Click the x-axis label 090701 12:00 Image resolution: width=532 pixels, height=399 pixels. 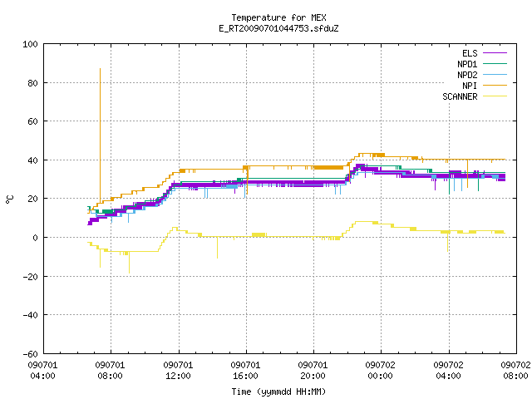(x=178, y=371)
